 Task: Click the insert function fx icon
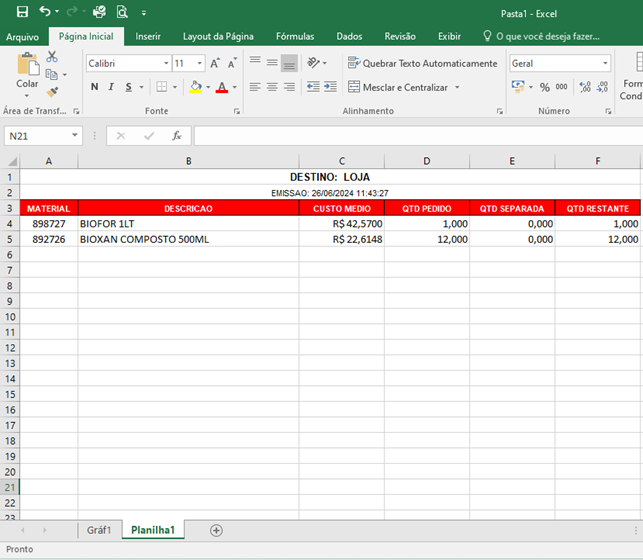(x=177, y=136)
